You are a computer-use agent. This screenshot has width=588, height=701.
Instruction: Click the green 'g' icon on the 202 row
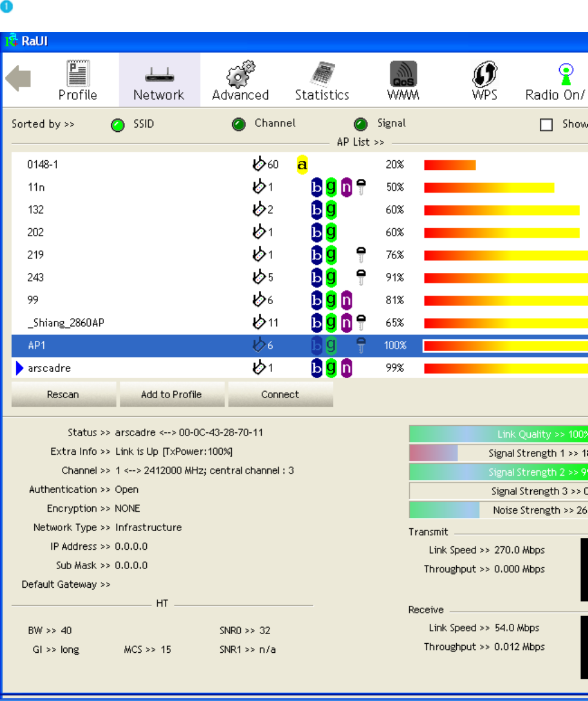[331, 232]
